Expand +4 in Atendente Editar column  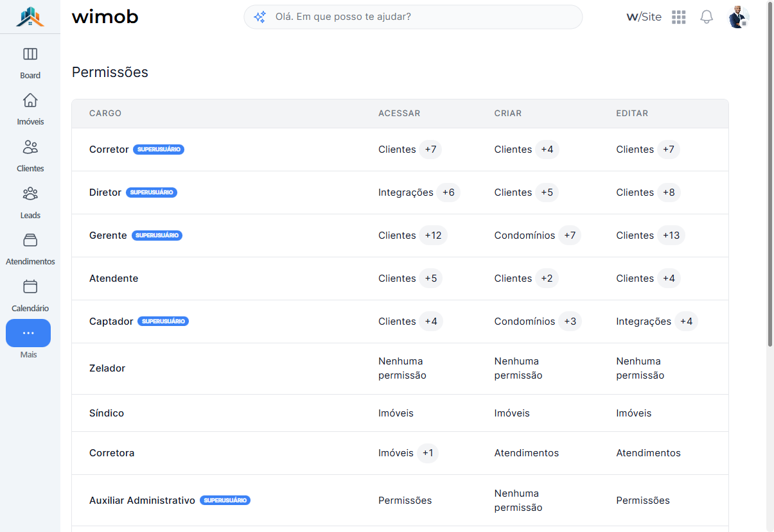[x=669, y=279]
